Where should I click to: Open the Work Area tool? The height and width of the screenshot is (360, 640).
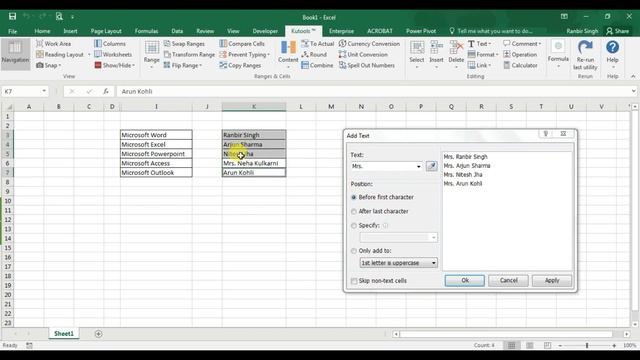[x=53, y=44]
